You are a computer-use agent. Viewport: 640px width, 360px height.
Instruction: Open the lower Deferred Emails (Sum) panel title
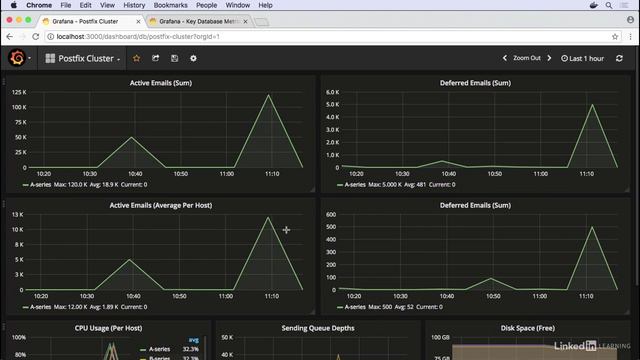point(476,205)
